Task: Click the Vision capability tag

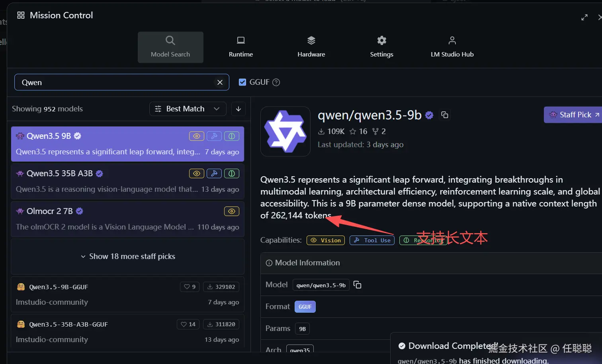Action: click(x=326, y=240)
